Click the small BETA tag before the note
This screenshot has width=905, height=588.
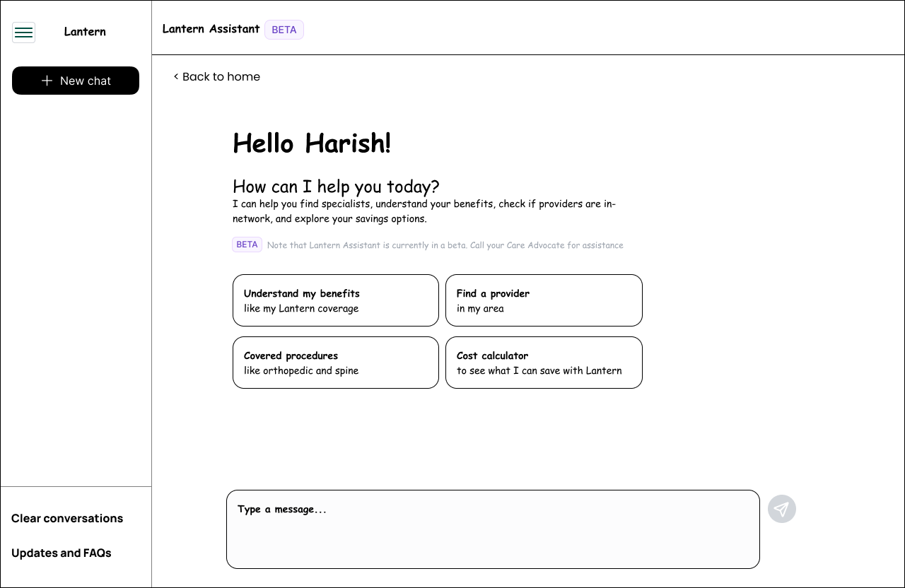[x=247, y=245]
